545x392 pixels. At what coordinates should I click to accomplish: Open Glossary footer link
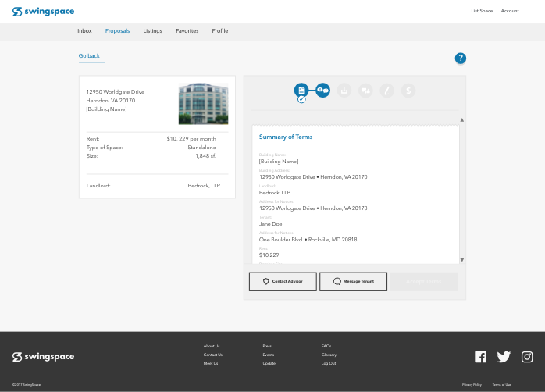pos(329,355)
